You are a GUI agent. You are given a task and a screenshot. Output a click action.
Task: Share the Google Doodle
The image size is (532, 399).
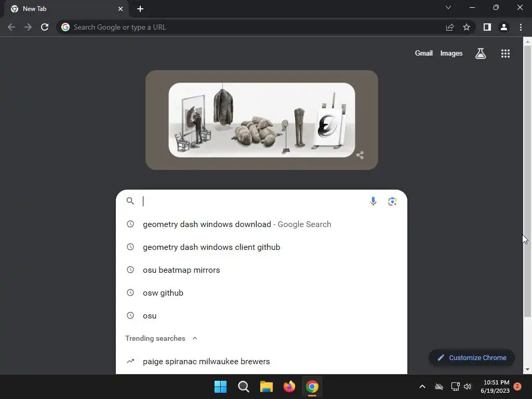[360, 155]
